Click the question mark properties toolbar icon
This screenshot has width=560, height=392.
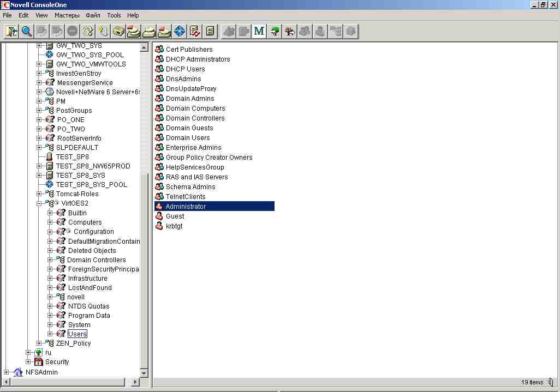click(103, 32)
